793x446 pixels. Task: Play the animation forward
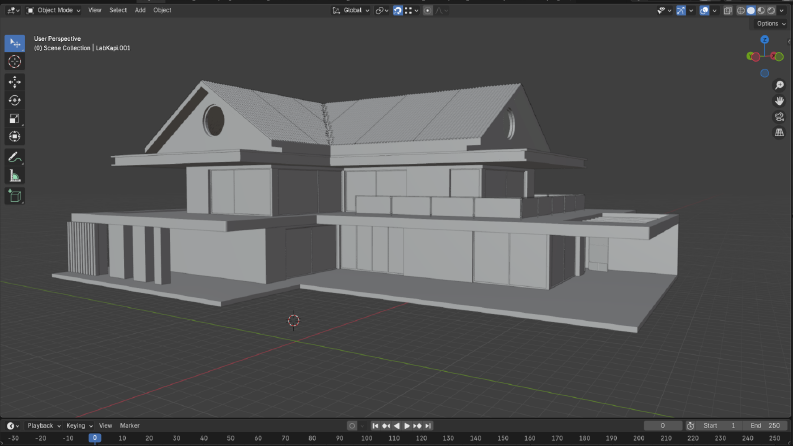[407, 426]
